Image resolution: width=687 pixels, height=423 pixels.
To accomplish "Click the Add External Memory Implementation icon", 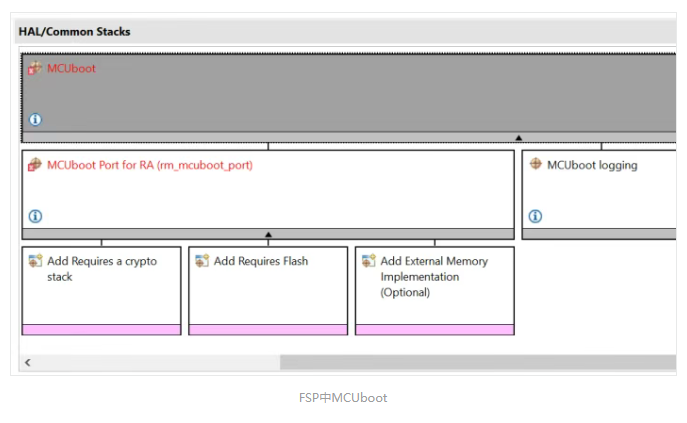I will [368, 260].
